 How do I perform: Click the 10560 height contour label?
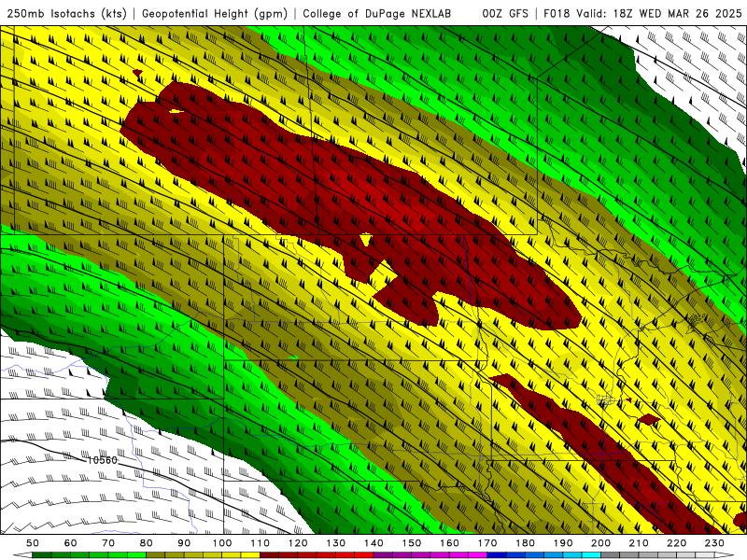coord(102,460)
